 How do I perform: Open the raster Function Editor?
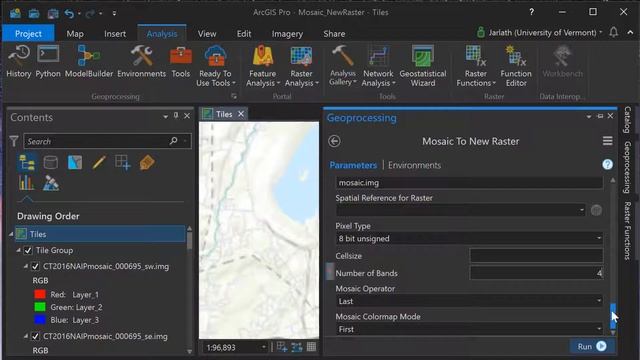pos(516,66)
